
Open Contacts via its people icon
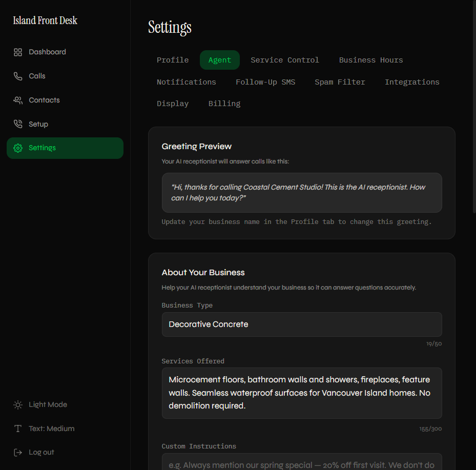17,100
